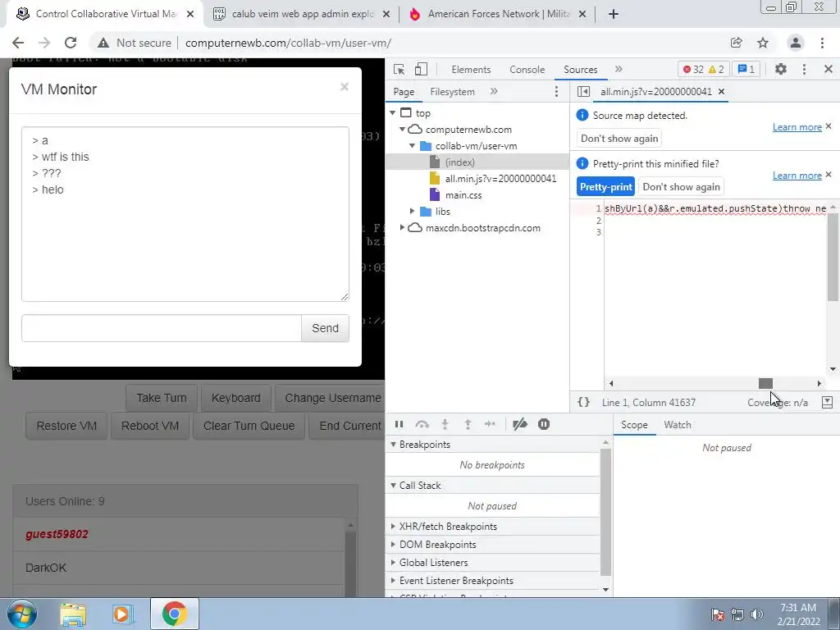This screenshot has height=630, width=840.
Task: Collapse the top frame tree node
Action: (x=393, y=113)
